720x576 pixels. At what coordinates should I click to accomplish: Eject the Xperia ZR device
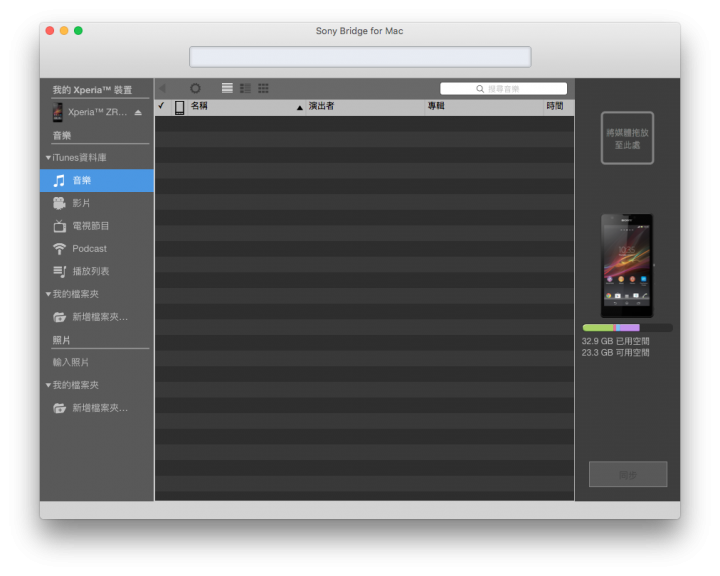tap(138, 112)
